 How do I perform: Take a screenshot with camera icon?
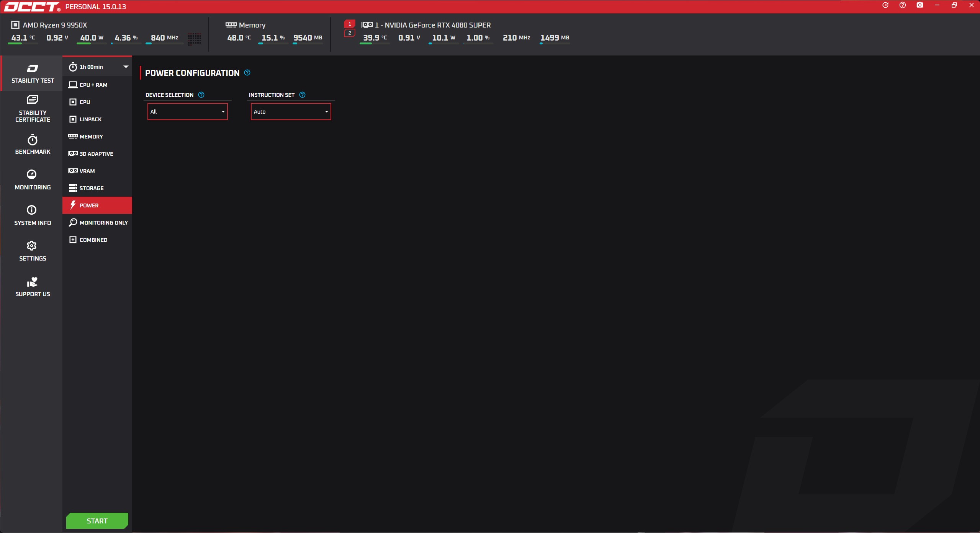point(920,5)
